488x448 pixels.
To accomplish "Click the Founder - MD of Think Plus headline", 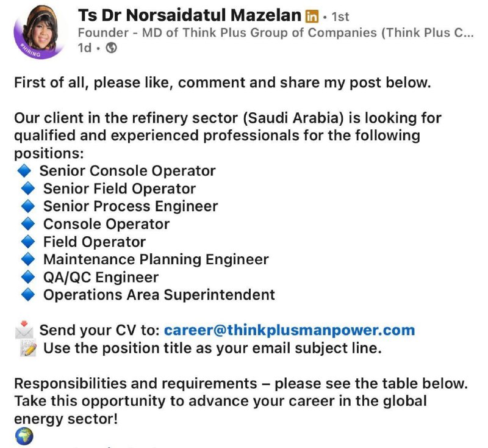I will pyautogui.click(x=276, y=33).
